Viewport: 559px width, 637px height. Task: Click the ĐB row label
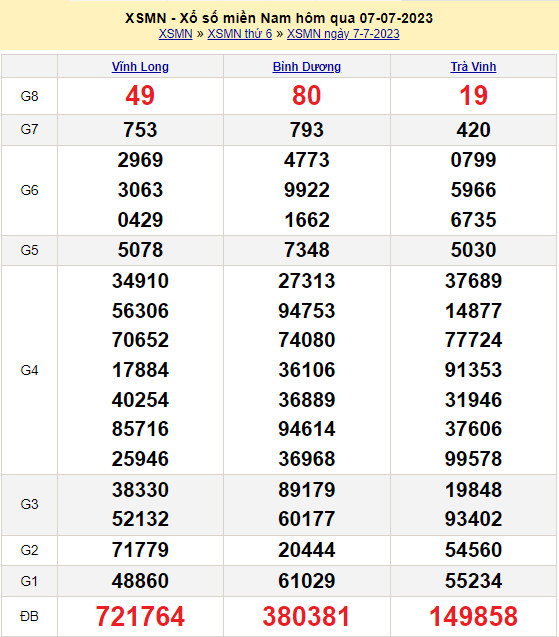pos(29,616)
